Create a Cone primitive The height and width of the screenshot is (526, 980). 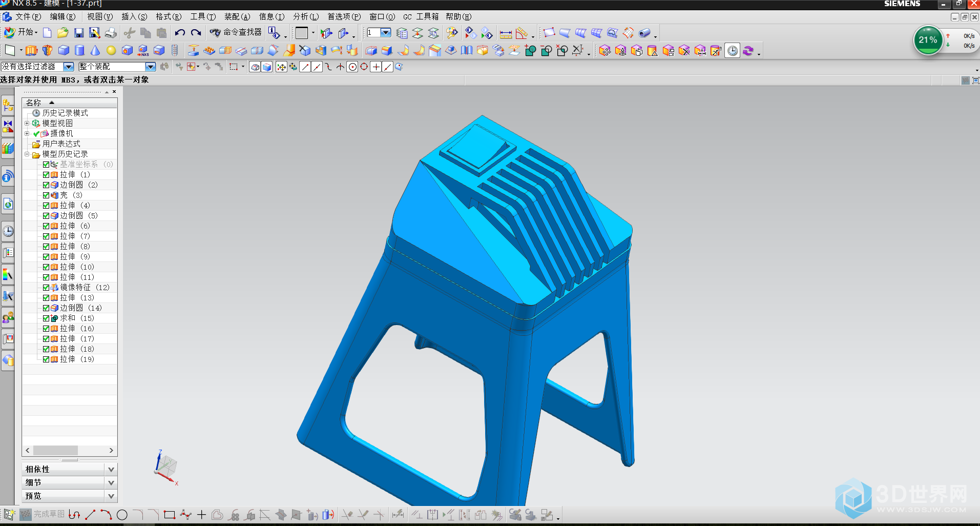(95, 50)
